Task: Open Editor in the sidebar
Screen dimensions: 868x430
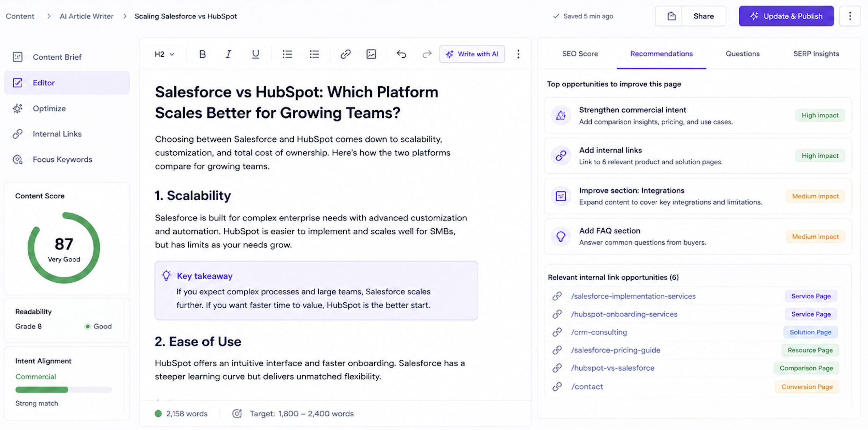Action: click(67, 83)
